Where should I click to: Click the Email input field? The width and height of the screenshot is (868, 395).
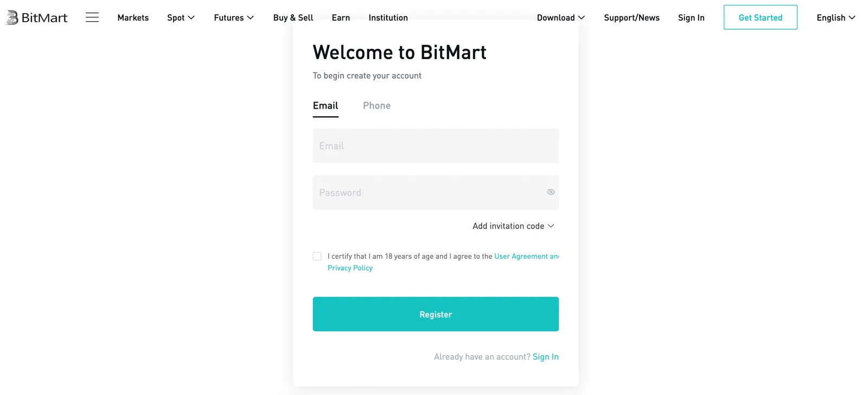(x=436, y=146)
